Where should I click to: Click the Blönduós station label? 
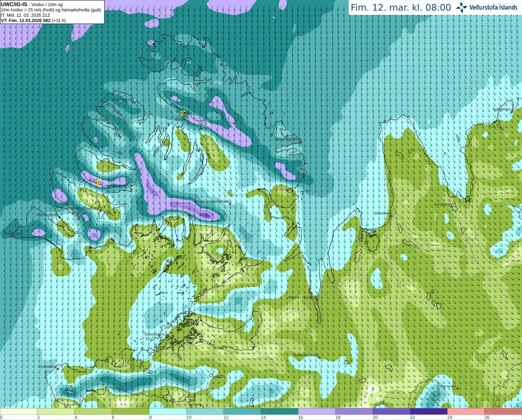point(382,213)
